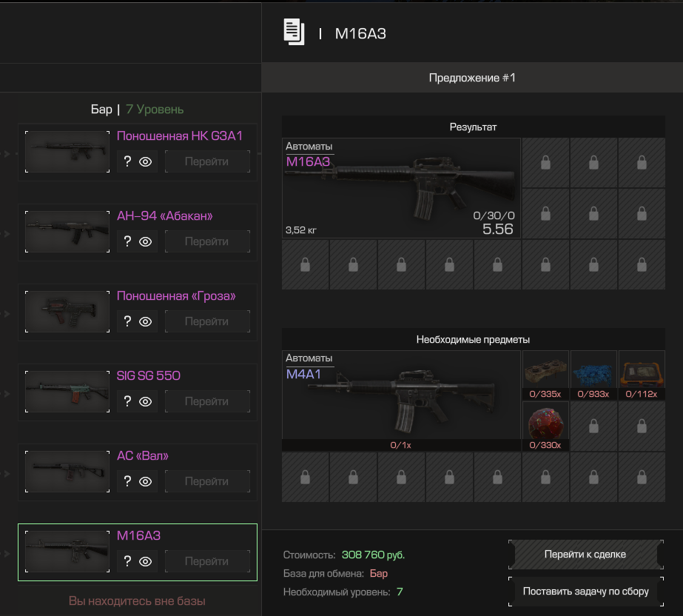This screenshot has width=683, height=616.
Task: Open the АН-94 «Абакан» weapon thumbnail
Action: (x=67, y=232)
